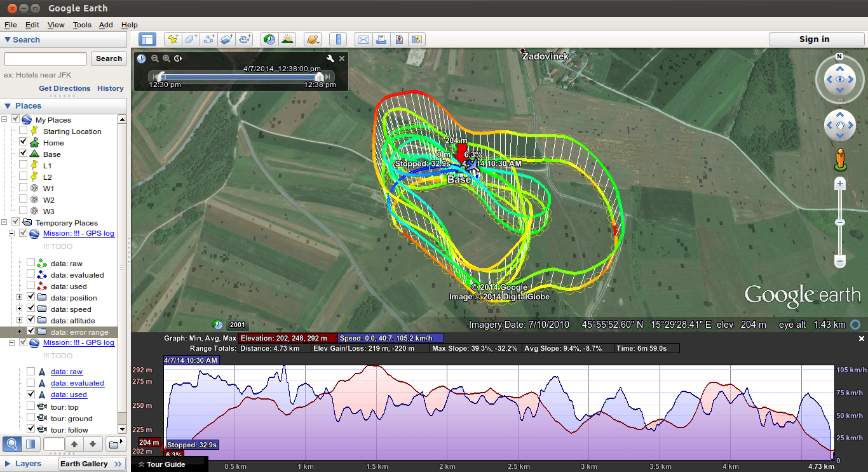
Task: Collapse the Temporary Places tree node
Action: pos(5,222)
